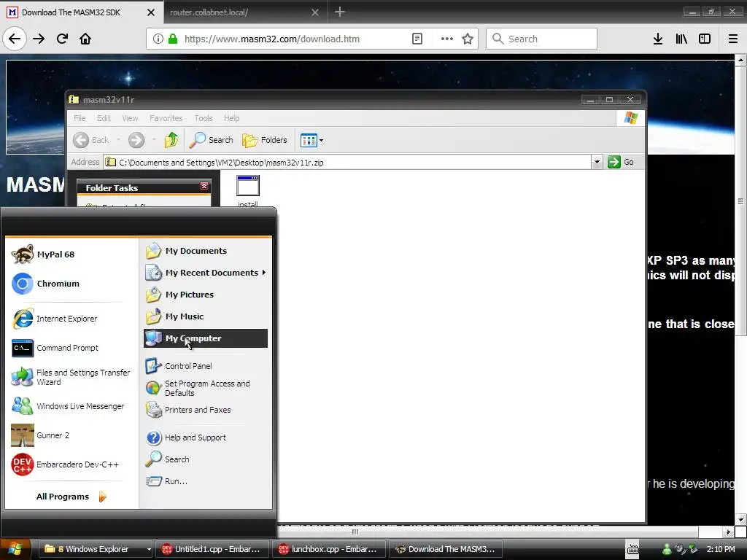The image size is (747, 560).
Task: Open Search from Start menu
Action: tap(205, 459)
